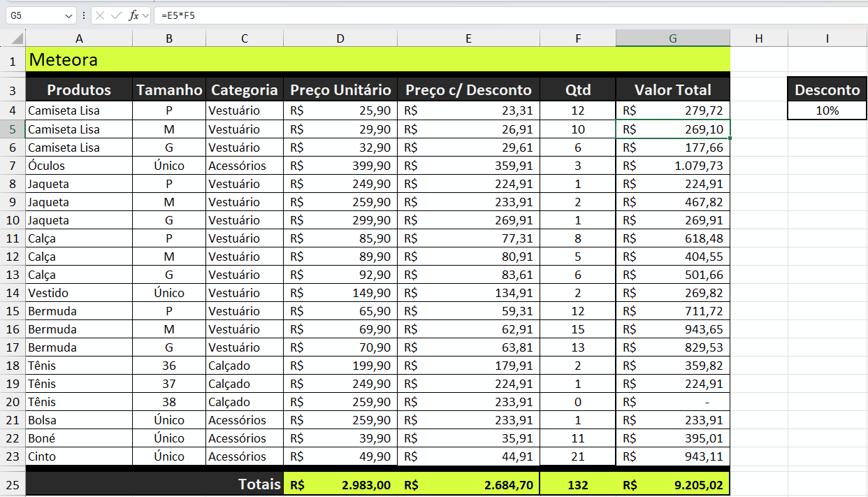Click the Categoria header cell
The height and width of the screenshot is (497, 868).
tap(245, 89)
